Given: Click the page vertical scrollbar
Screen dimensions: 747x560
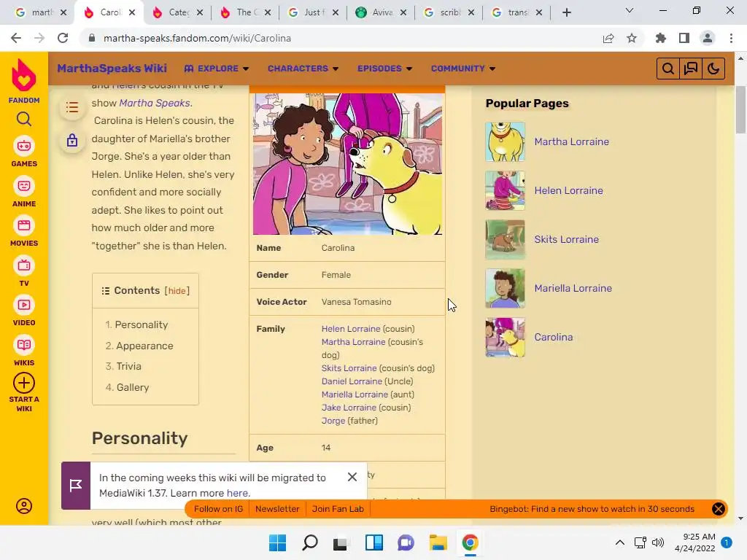Looking at the screenshot, I should (740, 111).
